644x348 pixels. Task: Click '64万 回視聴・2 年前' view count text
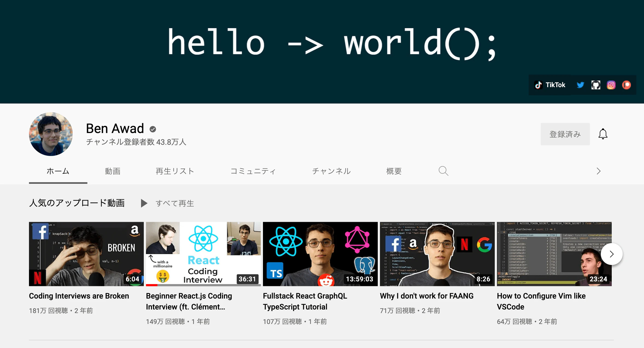(x=527, y=322)
